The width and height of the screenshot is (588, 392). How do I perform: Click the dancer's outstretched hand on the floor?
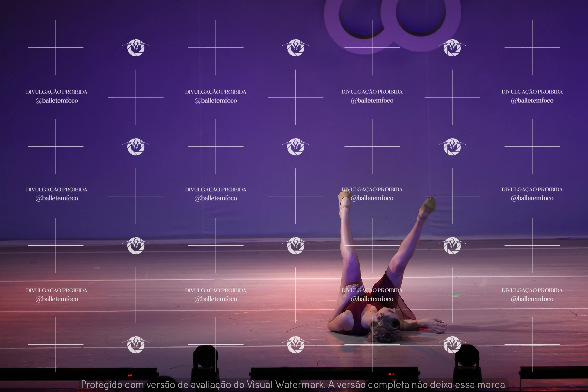436,325
